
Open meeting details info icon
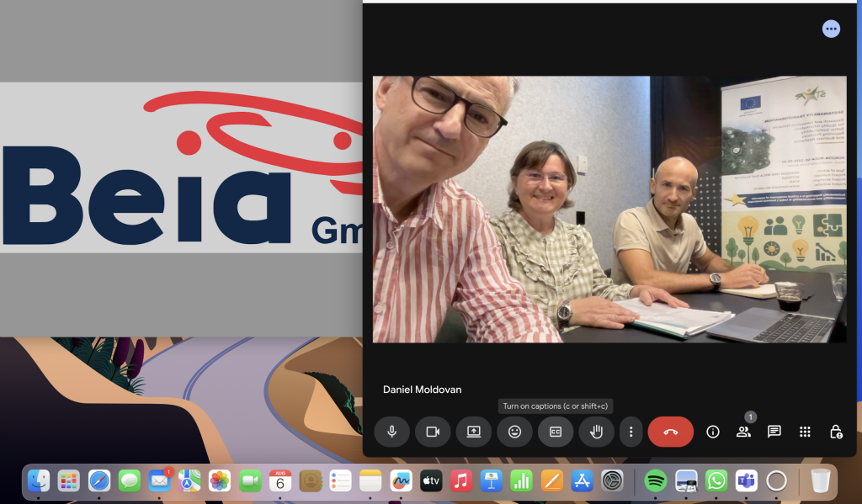(x=713, y=432)
